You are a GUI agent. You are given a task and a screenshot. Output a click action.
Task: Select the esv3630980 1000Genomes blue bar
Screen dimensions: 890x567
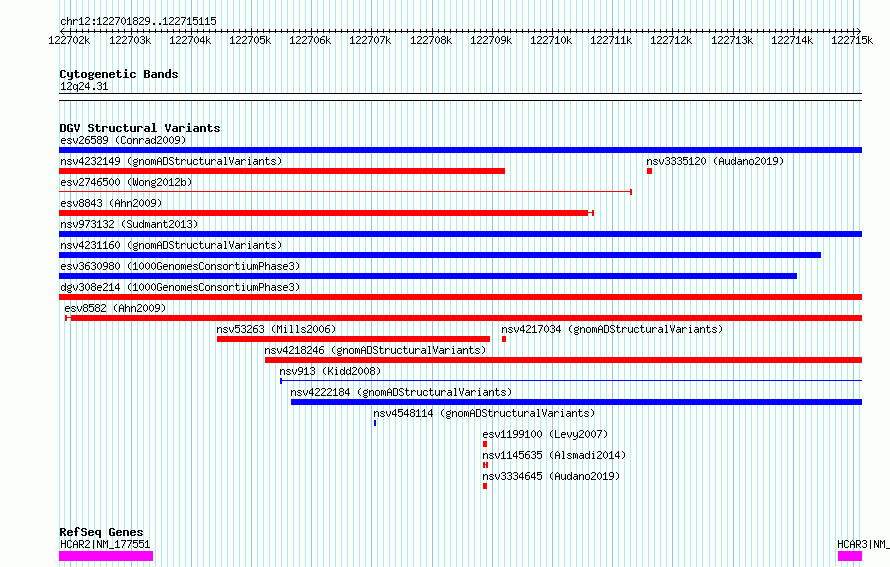point(428,276)
